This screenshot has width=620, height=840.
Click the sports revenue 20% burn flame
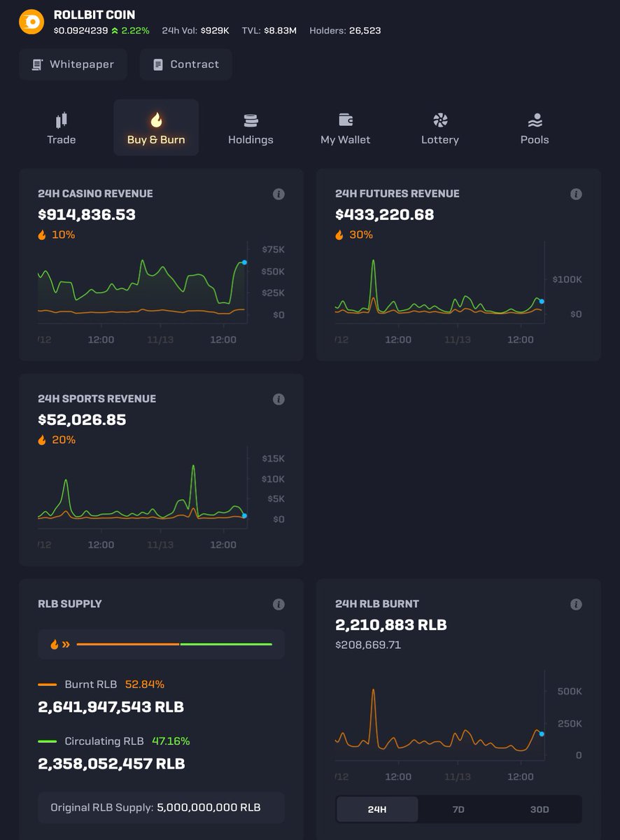tap(43, 440)
